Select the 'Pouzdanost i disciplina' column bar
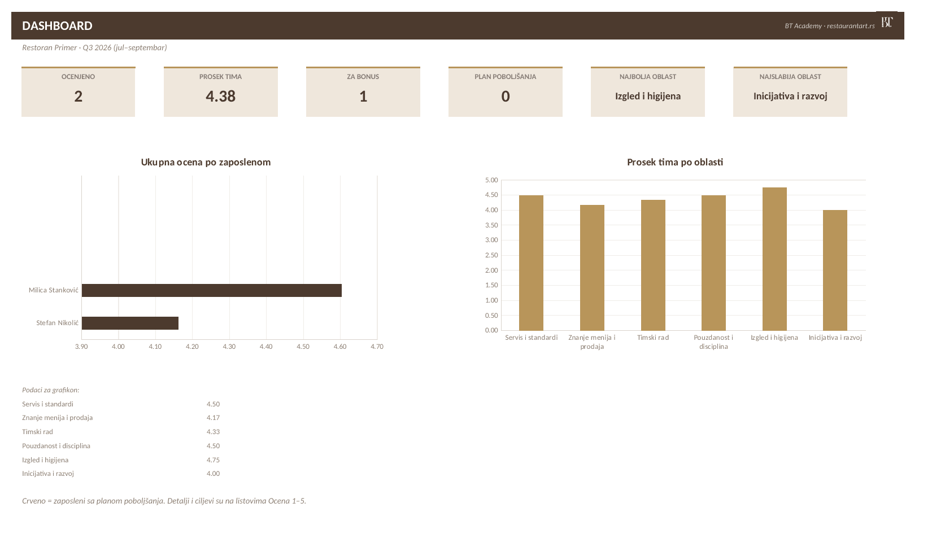The image size is (945, 560). (x=713, y=263)
